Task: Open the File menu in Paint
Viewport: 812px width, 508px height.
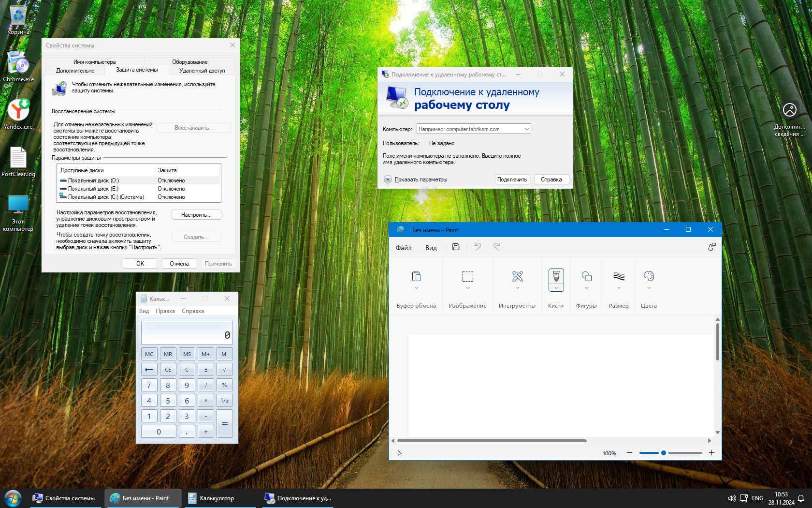Action: [x=403, y=248]
